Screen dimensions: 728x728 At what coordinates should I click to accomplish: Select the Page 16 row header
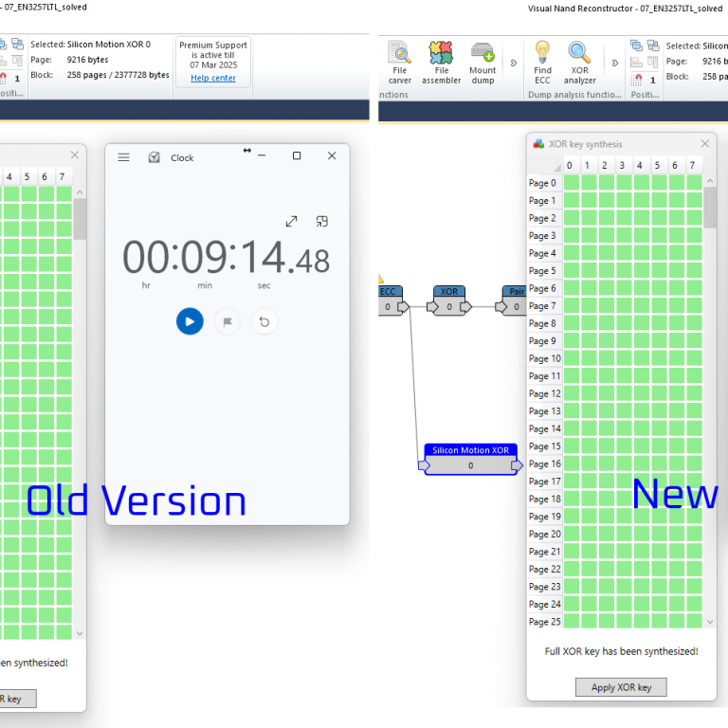pos(544,464)
